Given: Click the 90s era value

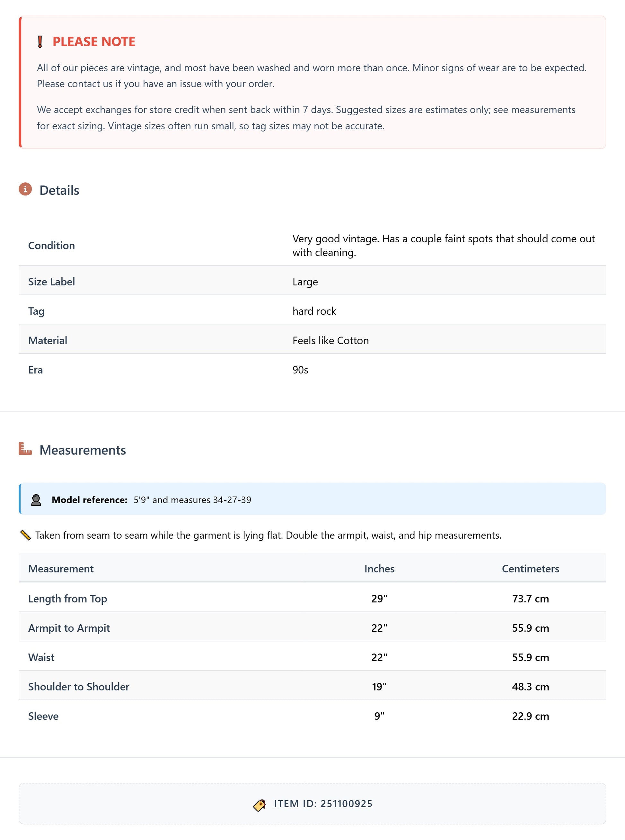Looking at the screenshot, I should 300,370.
